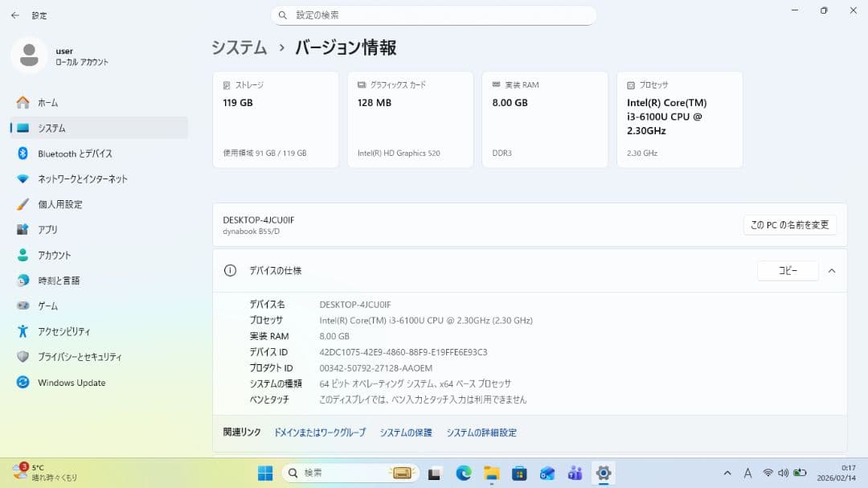Open 個人用設定 personalization icon
The height and width of the screenshot is (488, 868).
point(23,204)
